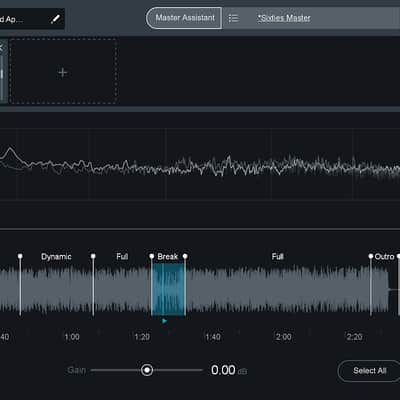This screenshot has height=400, width=400.
Task: Open the Master Assistant
Action: tap(184, 18)
